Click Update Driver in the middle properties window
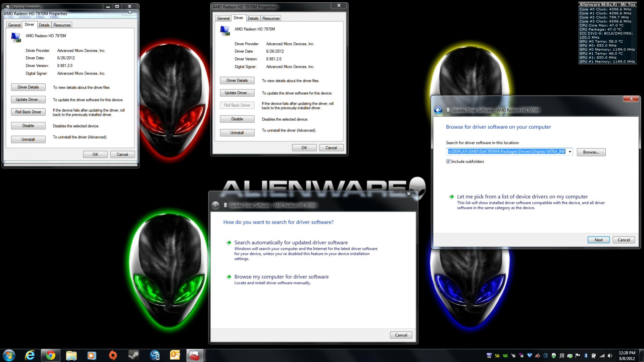The width and height of the screenshot is (644, 362). (237, 93)
